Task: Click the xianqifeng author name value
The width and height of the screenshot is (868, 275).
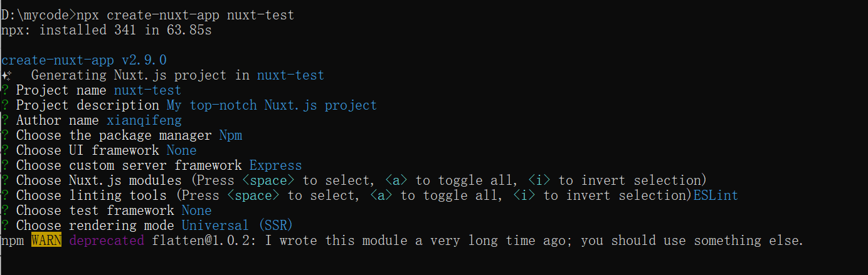Action: coord(144,120)
